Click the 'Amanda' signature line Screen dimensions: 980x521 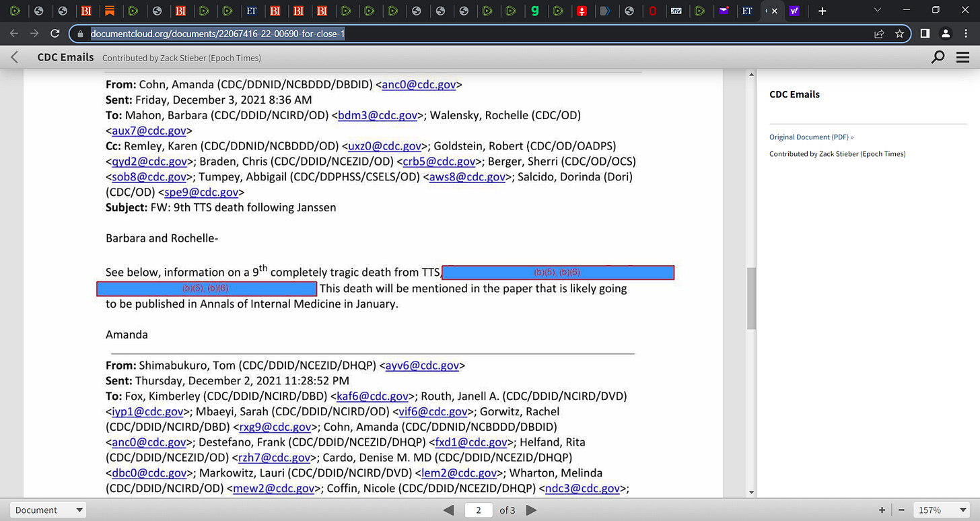click(x=127, y=335)
